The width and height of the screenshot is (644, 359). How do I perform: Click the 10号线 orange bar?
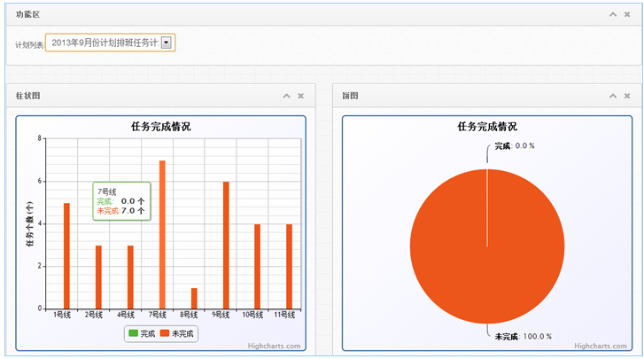coord(258,267)
